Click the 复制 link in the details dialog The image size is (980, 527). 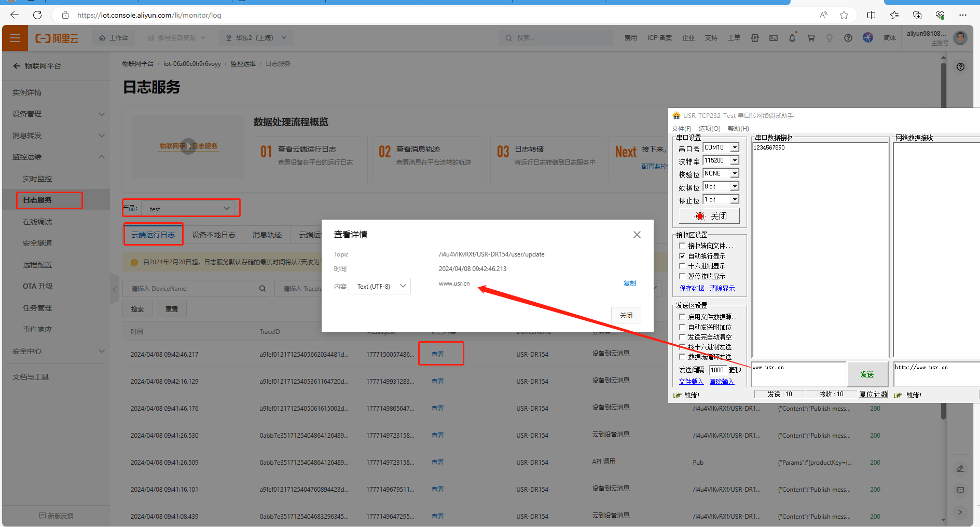click(629, 283)
